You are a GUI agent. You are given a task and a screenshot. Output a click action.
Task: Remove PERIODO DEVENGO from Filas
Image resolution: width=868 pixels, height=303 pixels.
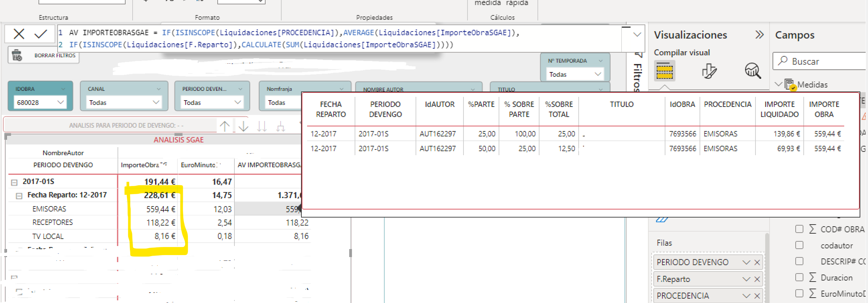(757, 262)
